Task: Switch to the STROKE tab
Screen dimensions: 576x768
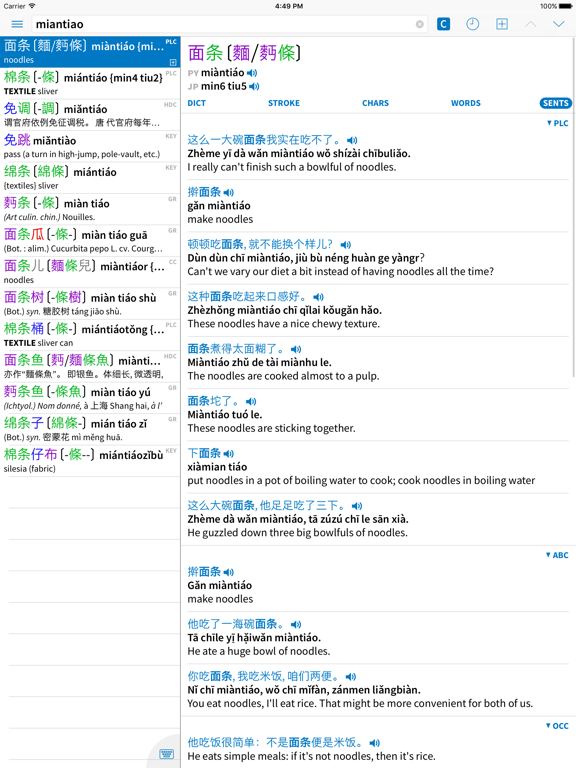Action: coord(284,103)
